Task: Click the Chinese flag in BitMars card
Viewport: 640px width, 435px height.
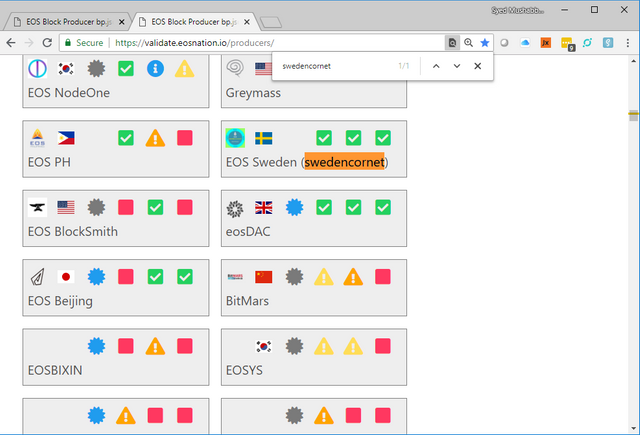Action: 264,277
